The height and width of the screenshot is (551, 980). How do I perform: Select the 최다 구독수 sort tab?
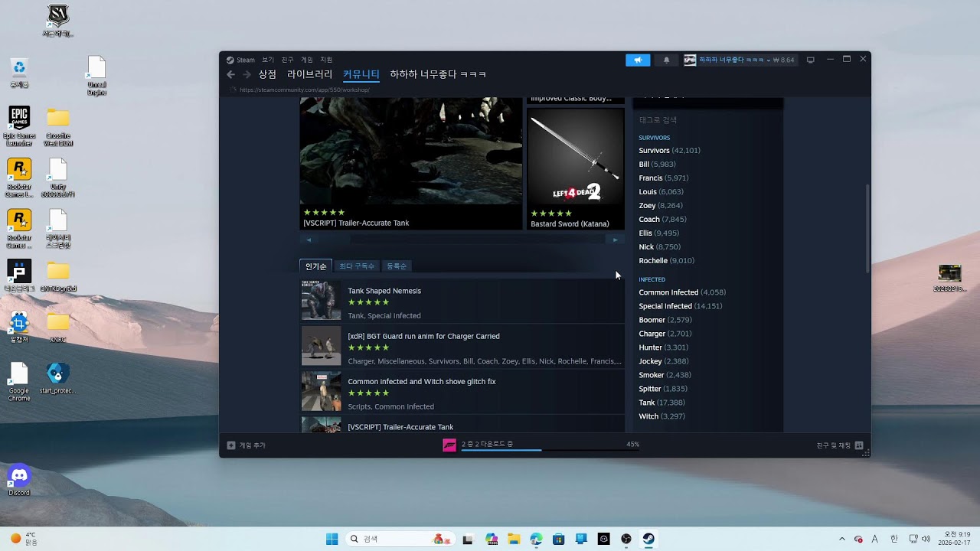pyautogui.click(x=357, y=266)
